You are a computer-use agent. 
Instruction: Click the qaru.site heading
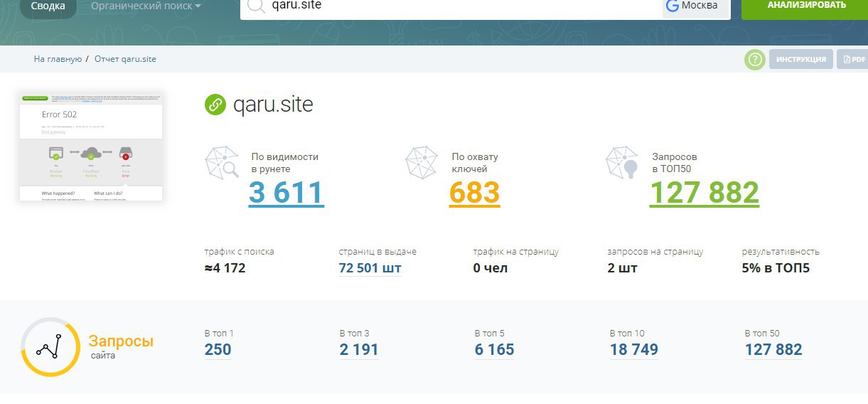(273, 105)
